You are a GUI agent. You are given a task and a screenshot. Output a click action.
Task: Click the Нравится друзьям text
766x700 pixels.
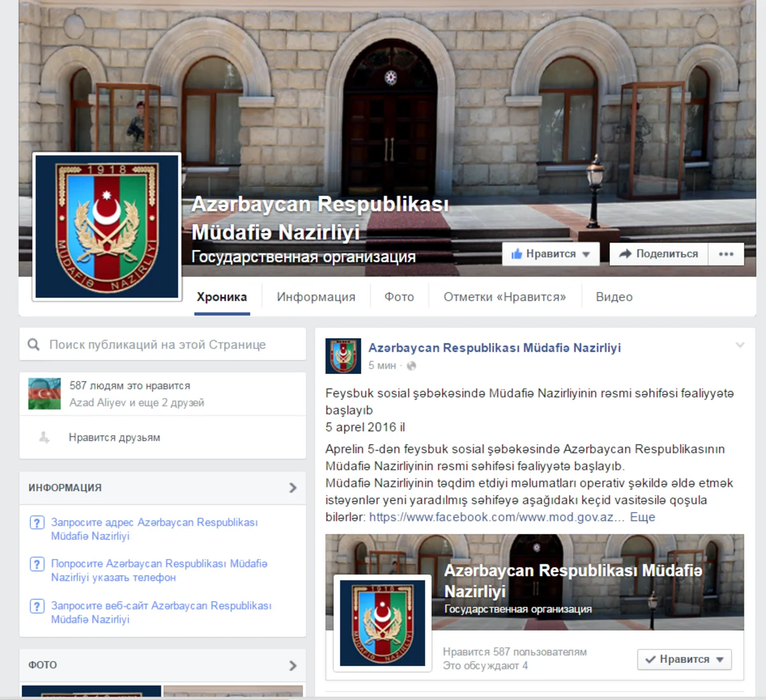[x=114, y=438]
